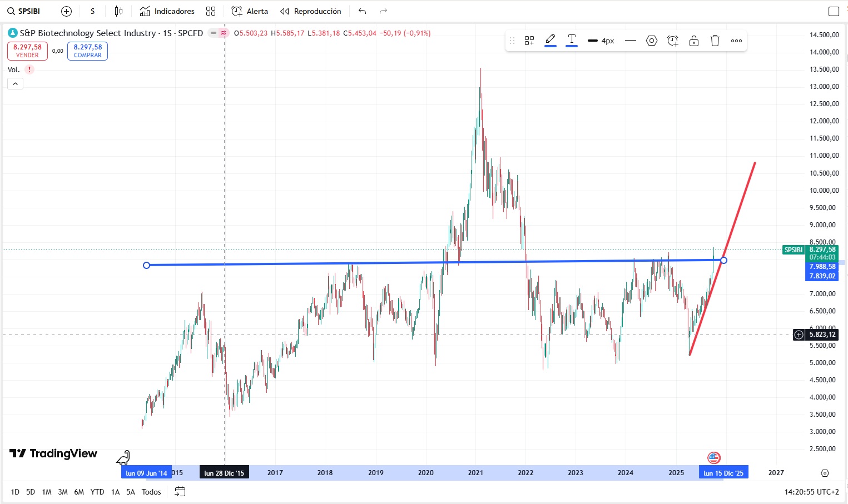
Task: Toggle the lock on the selected drawing
Action: click(x=693, y=40)
